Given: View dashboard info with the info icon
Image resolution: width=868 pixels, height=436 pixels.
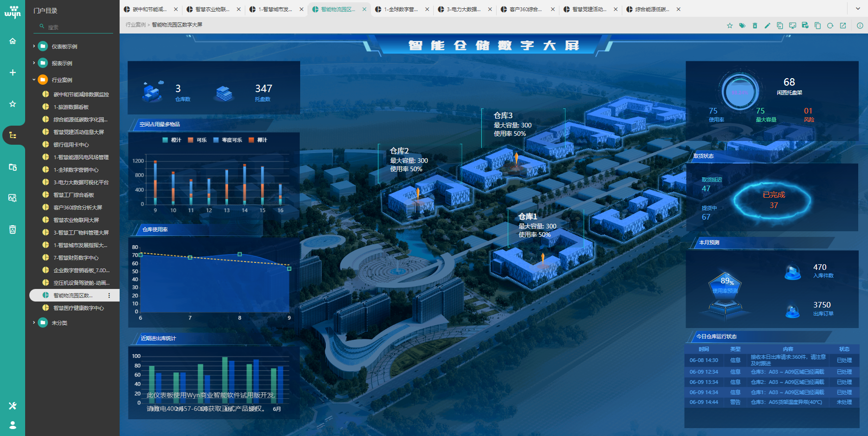Looking at the screenshot, I should click(859, 26).
